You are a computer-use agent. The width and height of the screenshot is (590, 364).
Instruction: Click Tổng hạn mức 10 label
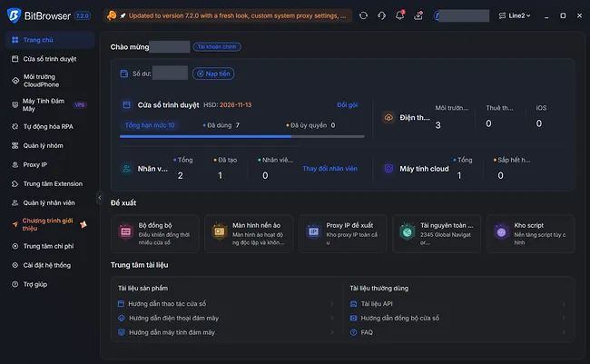coord(150,125)
